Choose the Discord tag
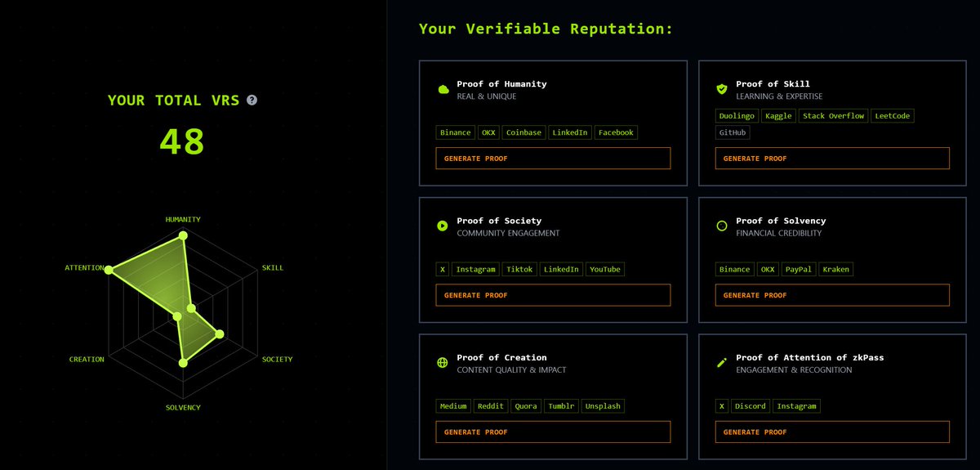The height and width of the screenshot is (470, 980). pos(750,405)
